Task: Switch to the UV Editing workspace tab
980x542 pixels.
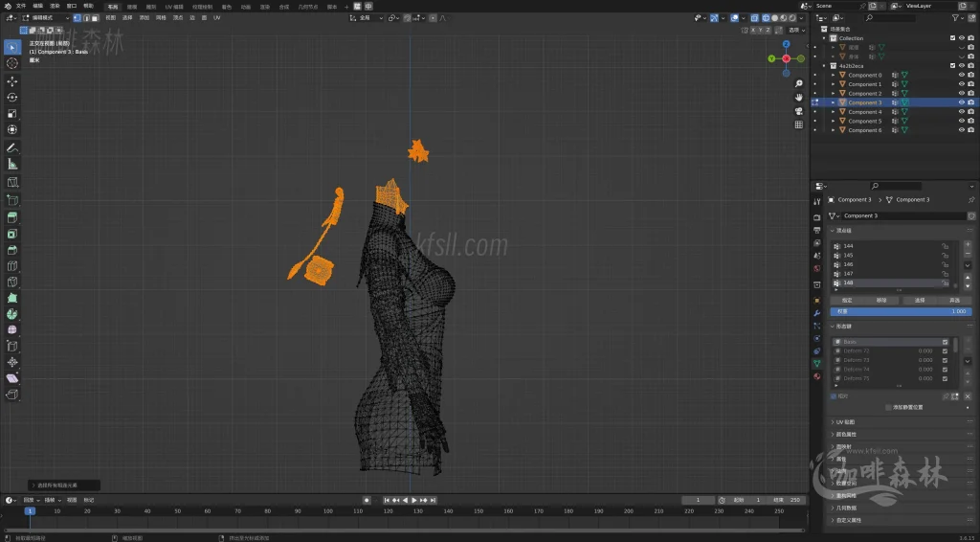Action: point(174,7)
